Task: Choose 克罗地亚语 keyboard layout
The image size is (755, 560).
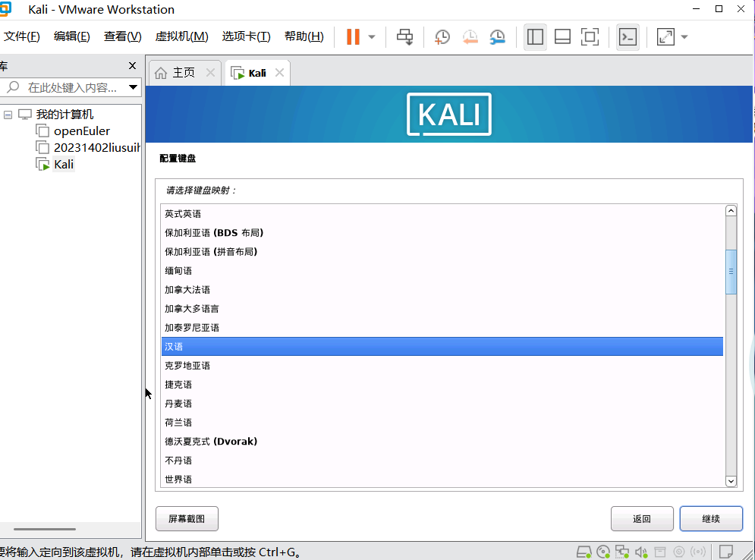Action: (442, 366)
